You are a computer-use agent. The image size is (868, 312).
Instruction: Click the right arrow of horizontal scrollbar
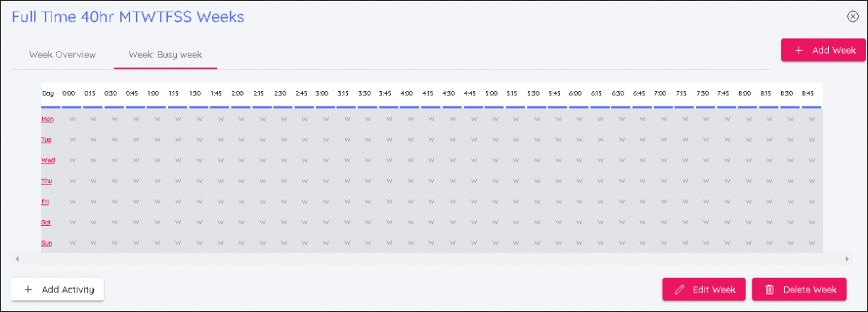tap(847, 258)
